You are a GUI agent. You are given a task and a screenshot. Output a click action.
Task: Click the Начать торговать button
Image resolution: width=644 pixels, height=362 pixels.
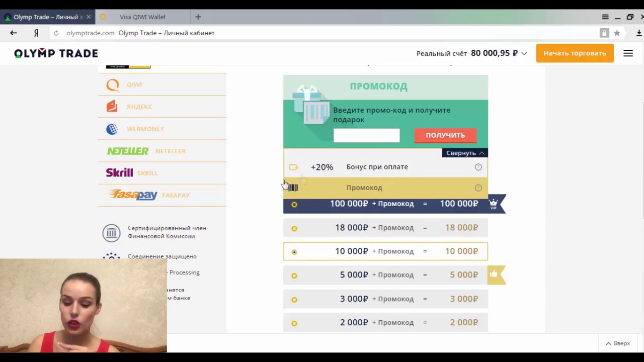575,53
